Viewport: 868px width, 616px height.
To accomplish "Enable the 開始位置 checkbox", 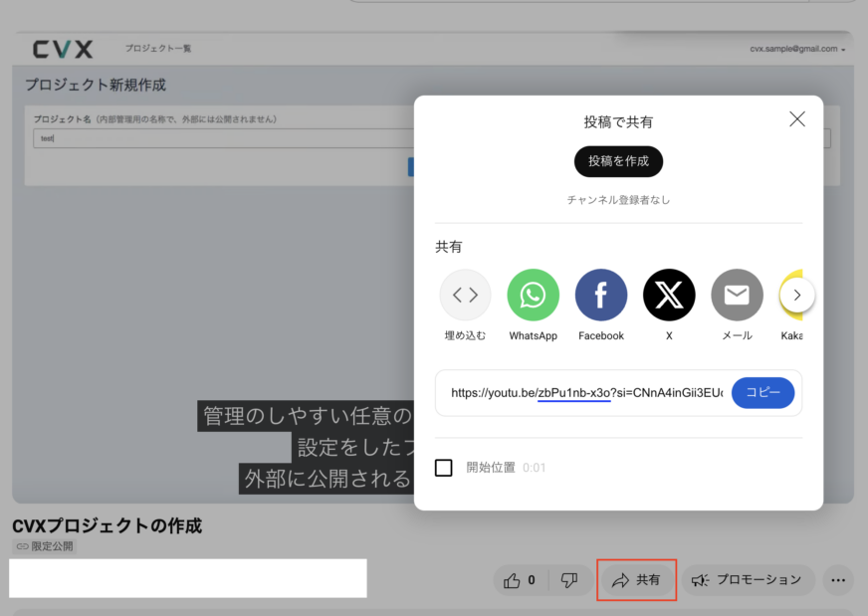I will click(444, 468).
